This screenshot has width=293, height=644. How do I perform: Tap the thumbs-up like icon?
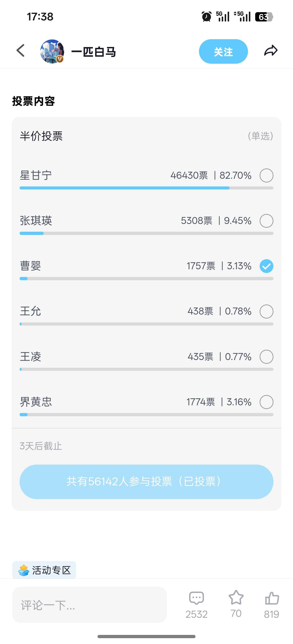(272, 598)
